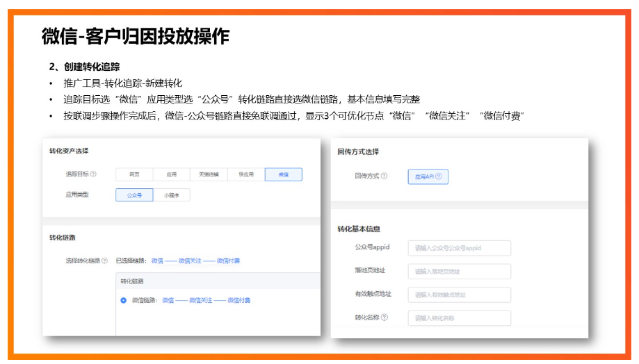639x364 pixels.
Task: Select the 应用 tracking target option
Action: [172, 174]
